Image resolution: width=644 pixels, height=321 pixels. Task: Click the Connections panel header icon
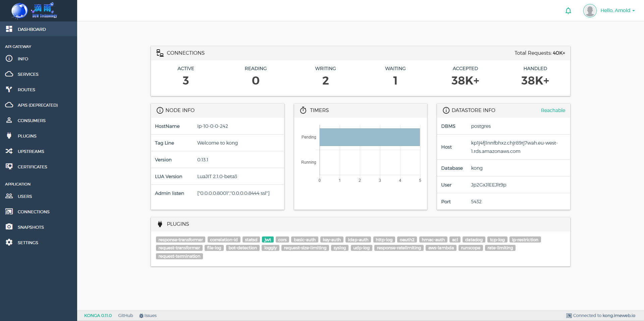[x=160, y=53]
